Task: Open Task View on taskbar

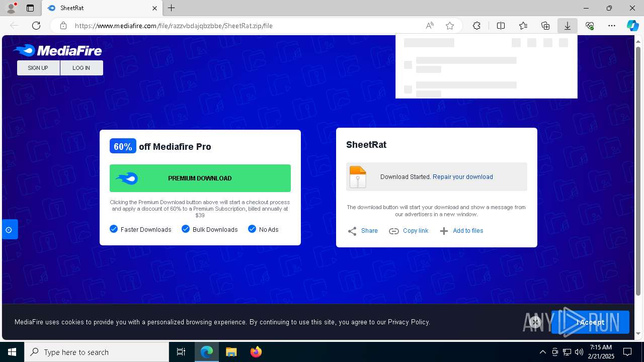Action: point(181,352)
